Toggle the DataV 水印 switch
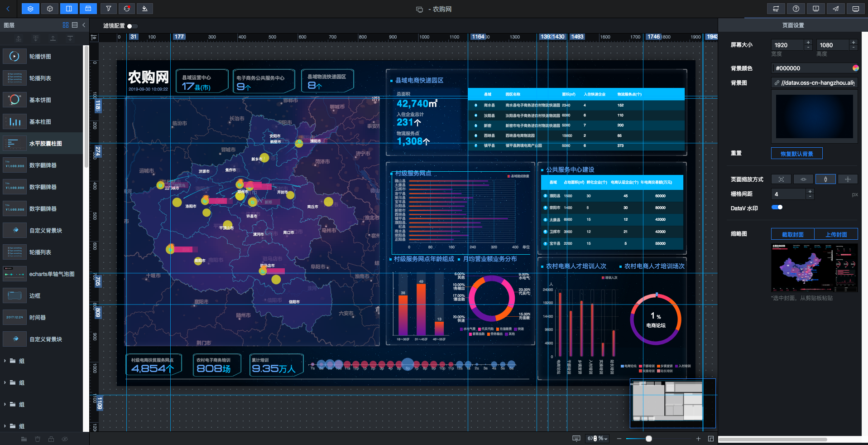The height and width of the screenshot is (445, 868). click(777, 208)
